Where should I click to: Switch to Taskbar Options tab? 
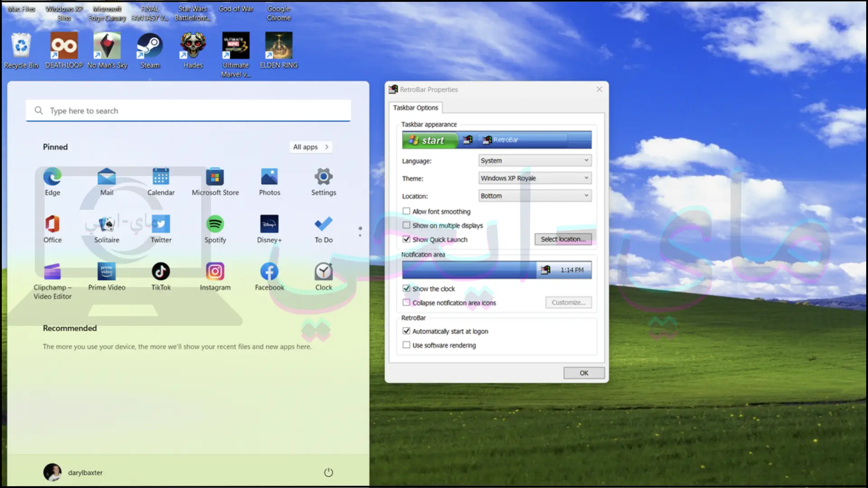415,107
